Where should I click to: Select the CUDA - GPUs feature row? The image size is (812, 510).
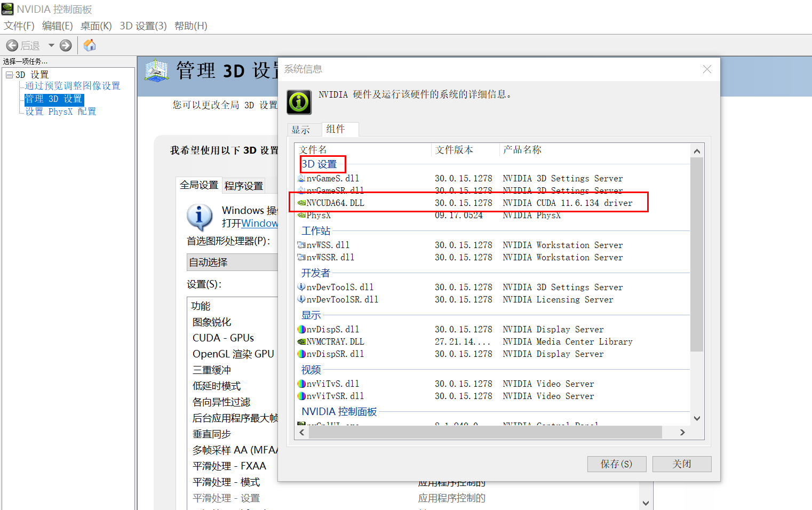(223, 338)
